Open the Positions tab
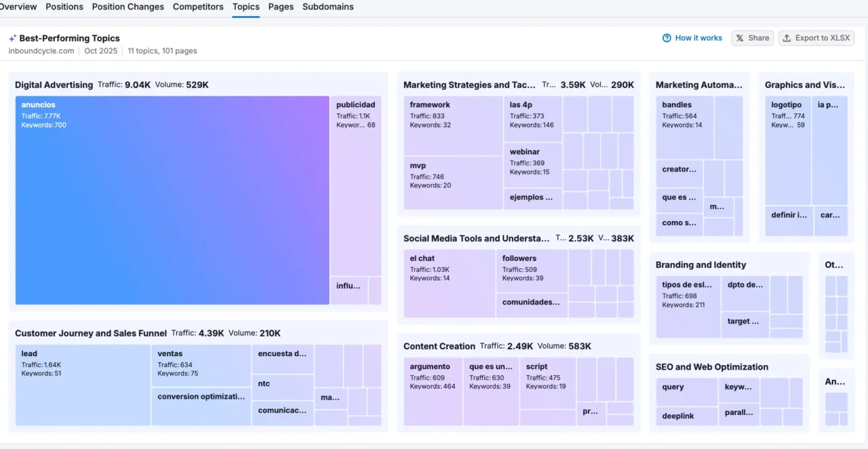 pyautogui.click(x=64, y=7)
